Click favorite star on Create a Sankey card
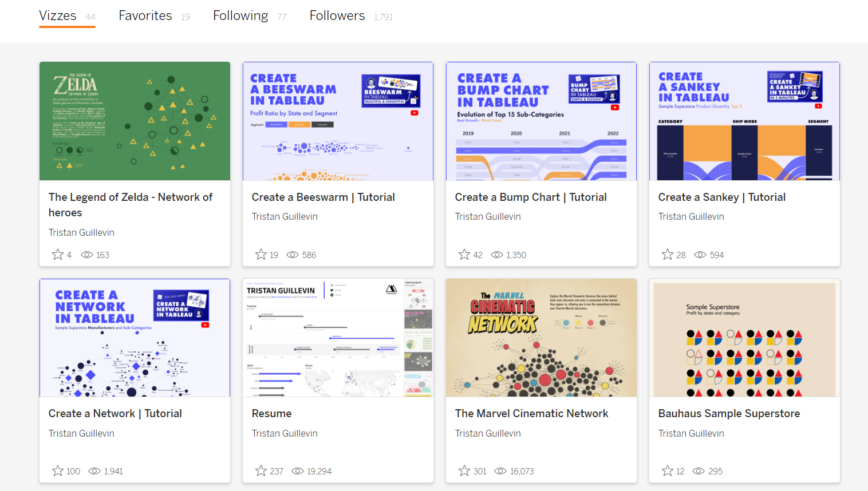The height and width of the screenshot is (491, 868). (668, 255)
